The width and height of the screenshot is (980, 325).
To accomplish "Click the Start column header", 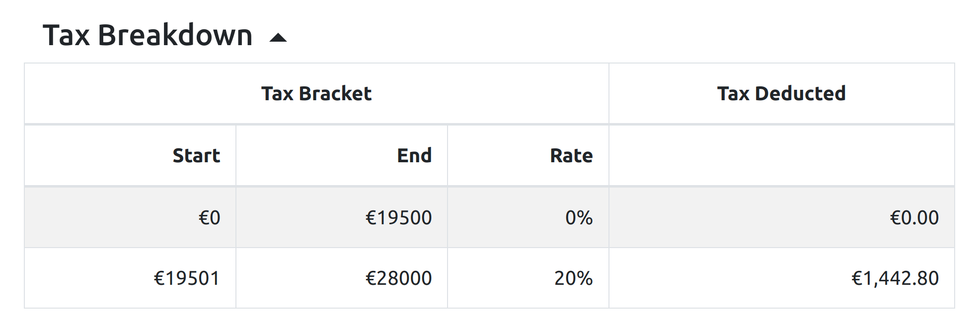I will [196, 156].
